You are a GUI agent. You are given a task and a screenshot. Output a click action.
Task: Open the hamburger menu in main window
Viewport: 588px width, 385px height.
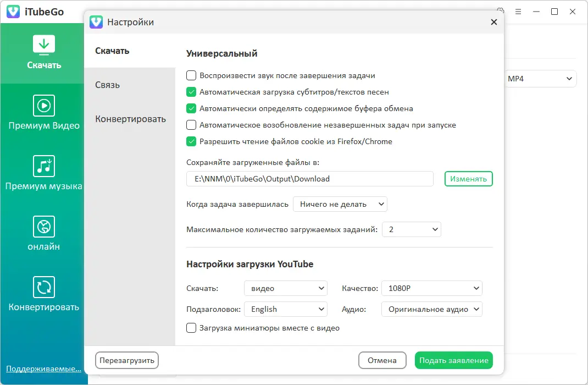coord(518,12)
